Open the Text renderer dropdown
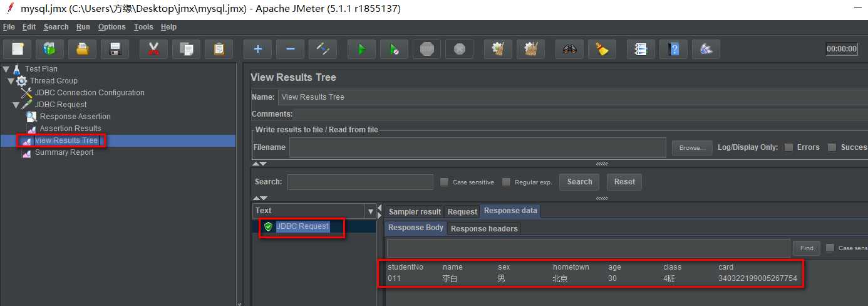868x306 pixels. (x=370, y=211)
